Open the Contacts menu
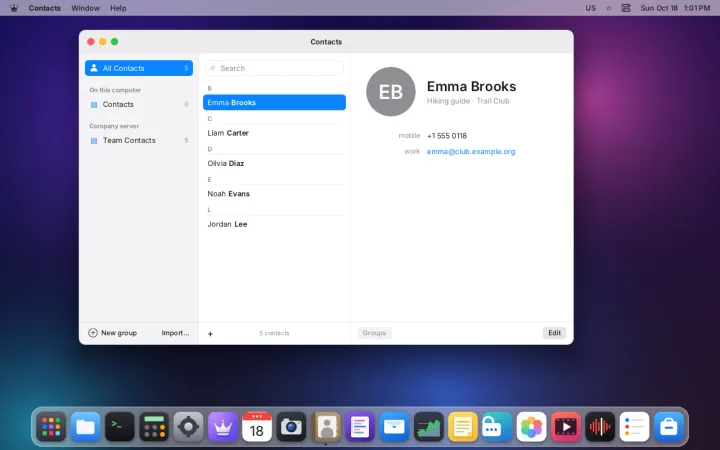The height and width of the screenshot is (450, 720). point(45,8)
